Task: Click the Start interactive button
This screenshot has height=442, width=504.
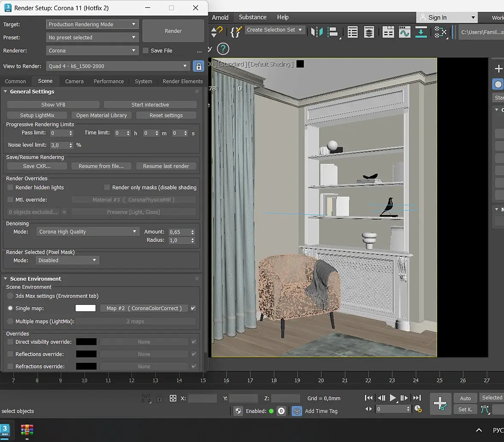Action: pos(150,105)
